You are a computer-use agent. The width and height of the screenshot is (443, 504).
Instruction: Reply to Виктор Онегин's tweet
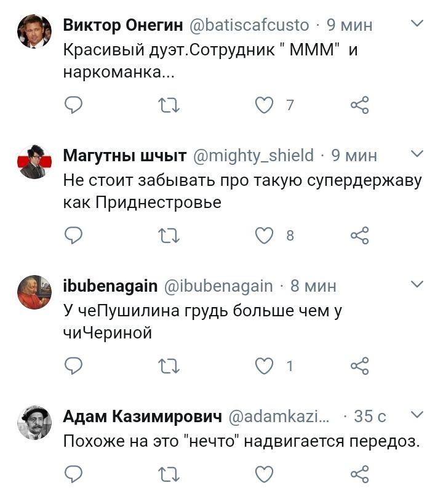pyautogui.click(x=73, y=106)
